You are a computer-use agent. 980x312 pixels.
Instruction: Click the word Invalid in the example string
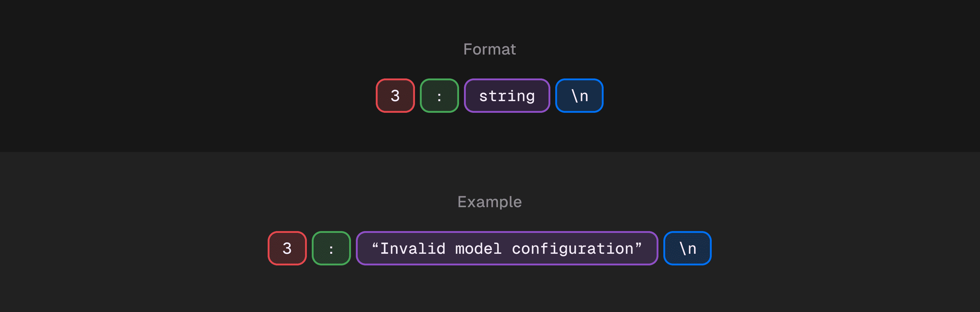coord(413,249)
